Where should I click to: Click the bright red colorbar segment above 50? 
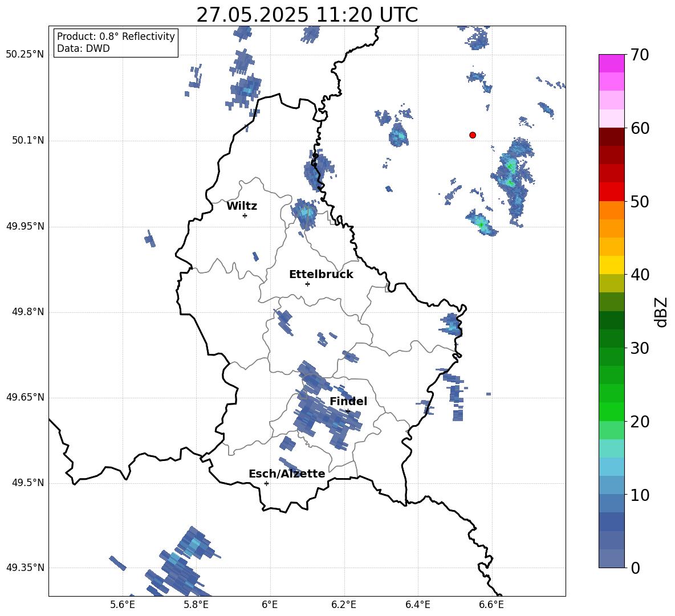pos(611,192)
